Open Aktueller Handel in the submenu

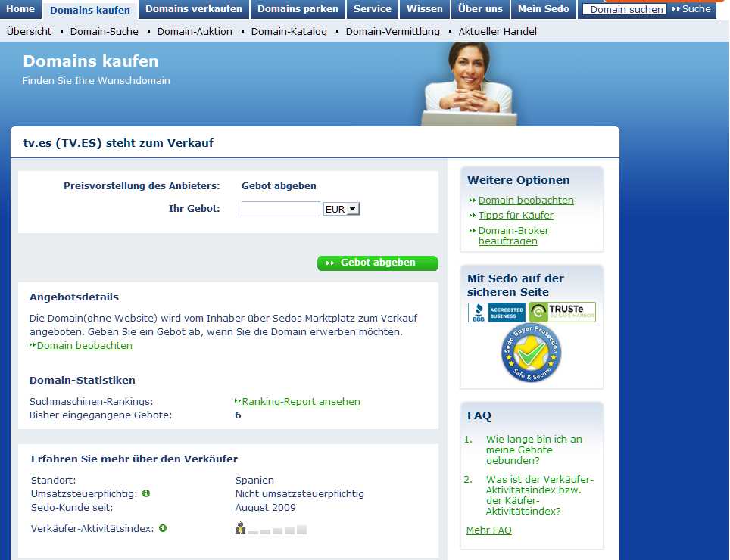498,32
